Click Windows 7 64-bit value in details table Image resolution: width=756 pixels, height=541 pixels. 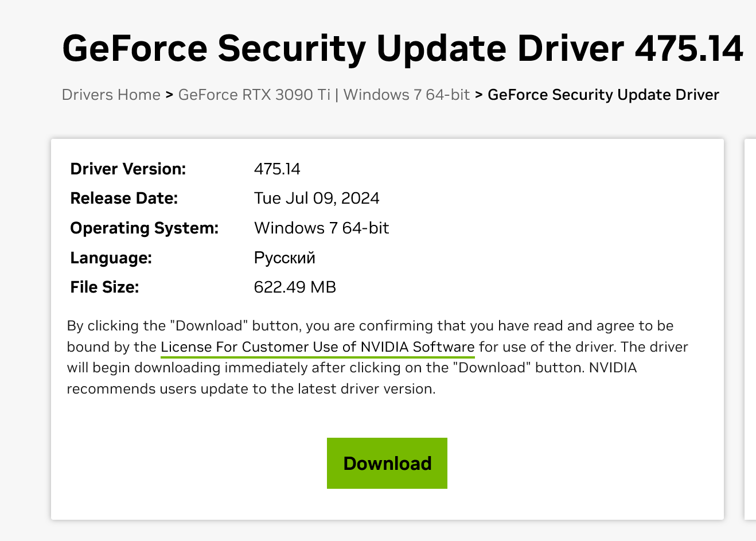321,228
